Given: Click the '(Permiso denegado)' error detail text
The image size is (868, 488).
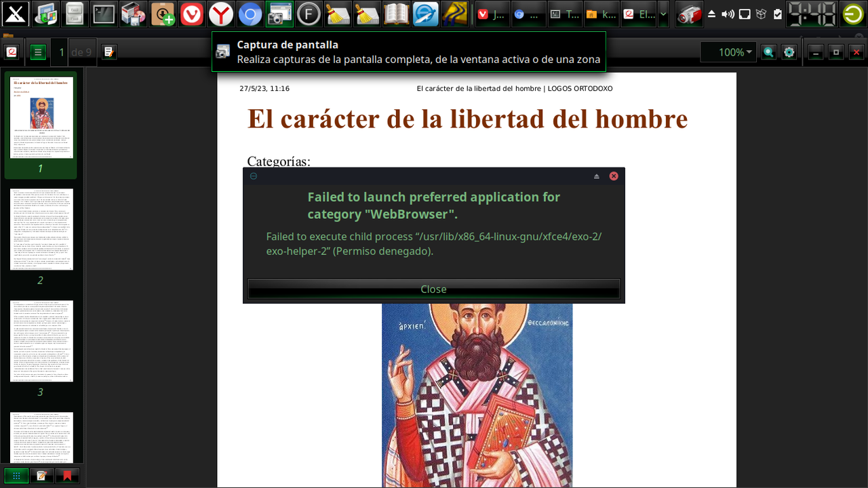Looking at the screenshot, I should tap(383, 251).
